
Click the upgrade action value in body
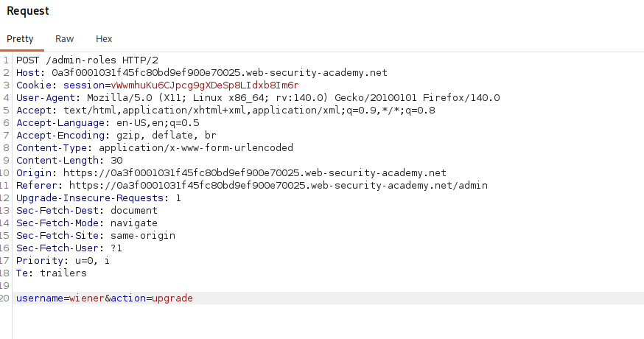tap(172, 298)
